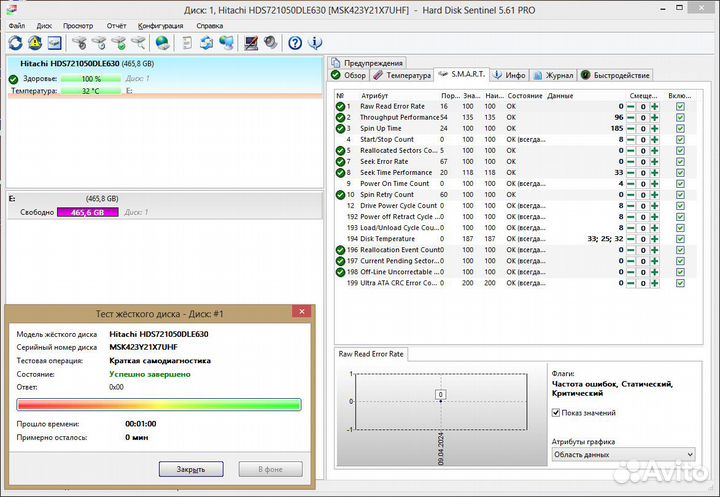This screenshot has height=497, width=720.
Task: Click the green minus for Throughput Performance
Action: click(x=630, y=117)
